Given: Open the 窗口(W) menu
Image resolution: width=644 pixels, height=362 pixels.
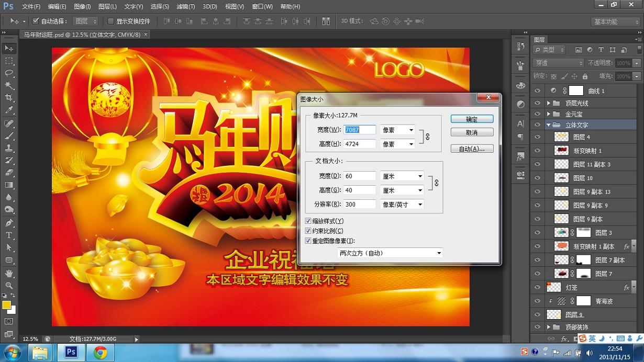Looking at the screenshot, I should tap(262, 7).
